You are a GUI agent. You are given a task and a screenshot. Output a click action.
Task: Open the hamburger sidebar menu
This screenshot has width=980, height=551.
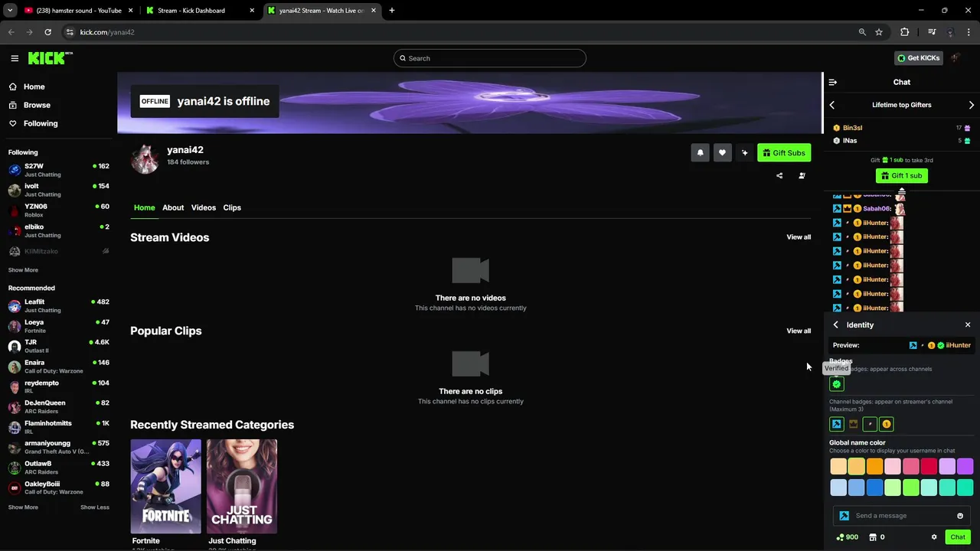tap(15, 58)
